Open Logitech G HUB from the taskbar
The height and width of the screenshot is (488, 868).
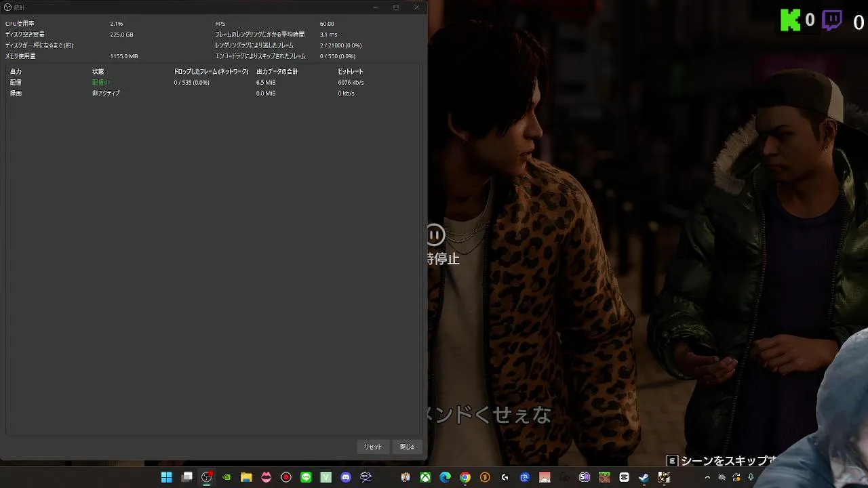point(505,477)
